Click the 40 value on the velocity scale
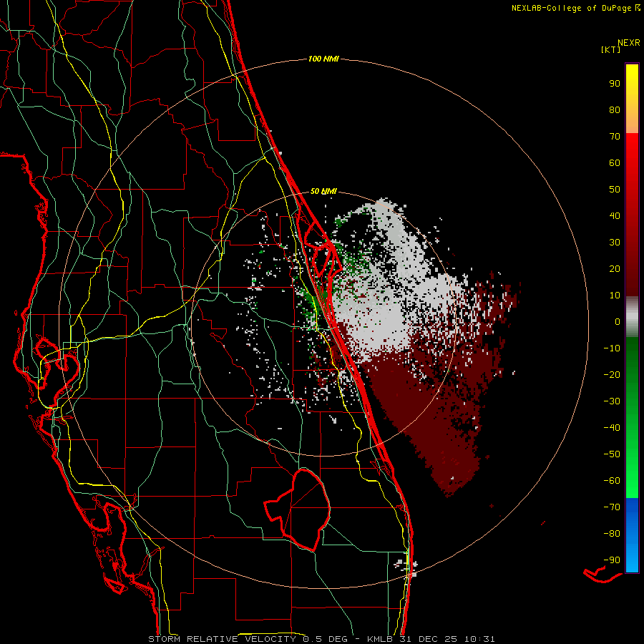The height and width of the screenshot is (644, 644). pyautogui.click(x=615, y=216)
